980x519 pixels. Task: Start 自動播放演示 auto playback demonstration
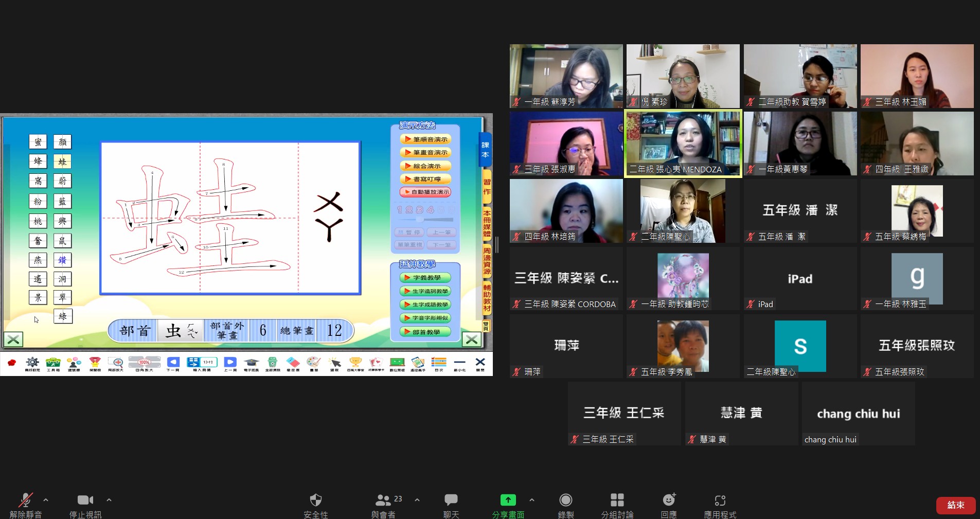click(x=425, y=192)
